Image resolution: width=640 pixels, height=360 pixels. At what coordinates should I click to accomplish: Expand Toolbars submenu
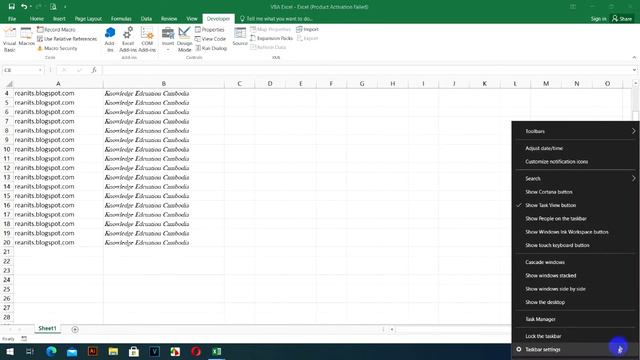(576, 131)
